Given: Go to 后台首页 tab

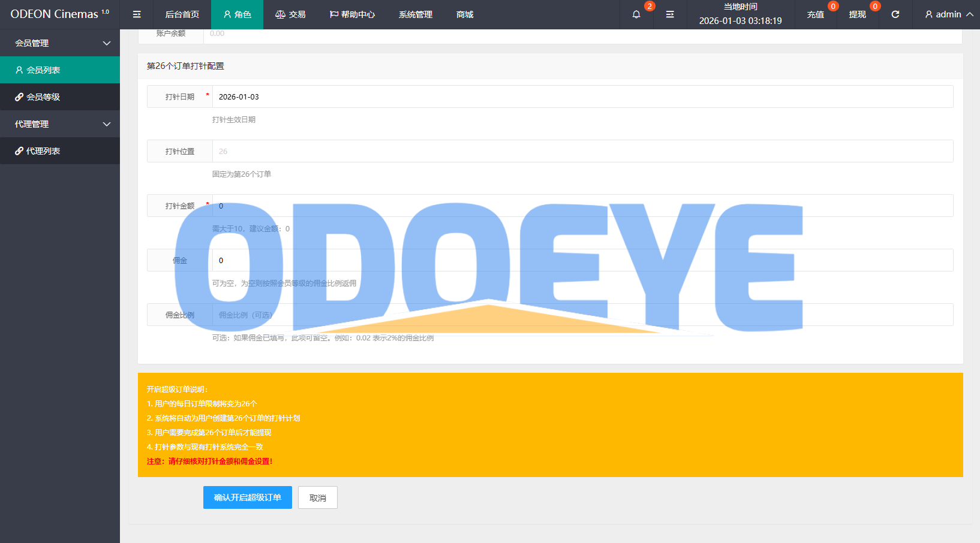Looking at the screenshot, I should pyautogui.click(x=182, y=14).
